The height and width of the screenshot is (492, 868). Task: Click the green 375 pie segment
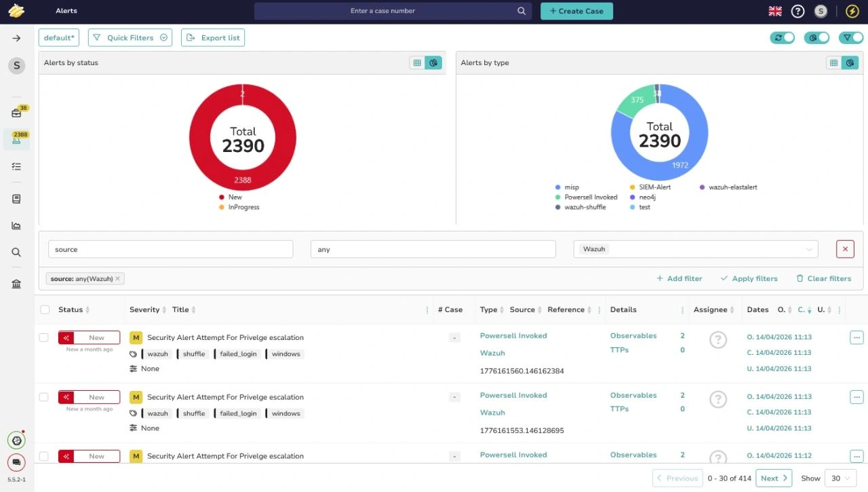[x=636, y=101]
